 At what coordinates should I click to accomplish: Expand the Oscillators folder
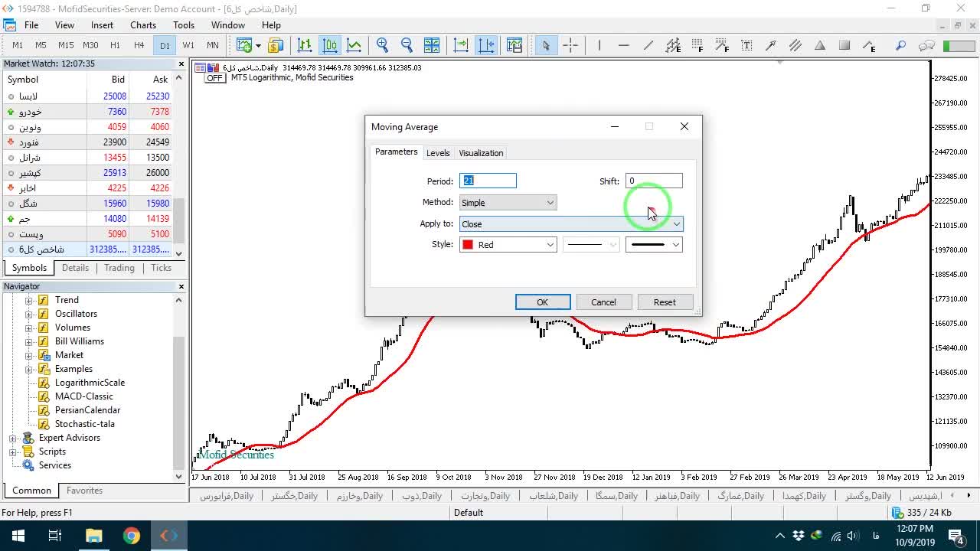[x=28, y=314]
